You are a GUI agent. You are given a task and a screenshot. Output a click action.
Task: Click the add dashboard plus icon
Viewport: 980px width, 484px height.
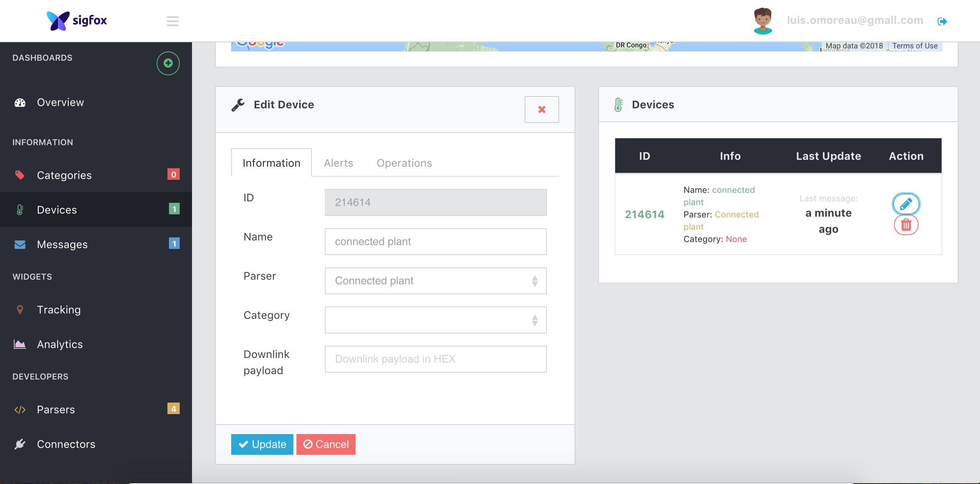click(168, 63)
